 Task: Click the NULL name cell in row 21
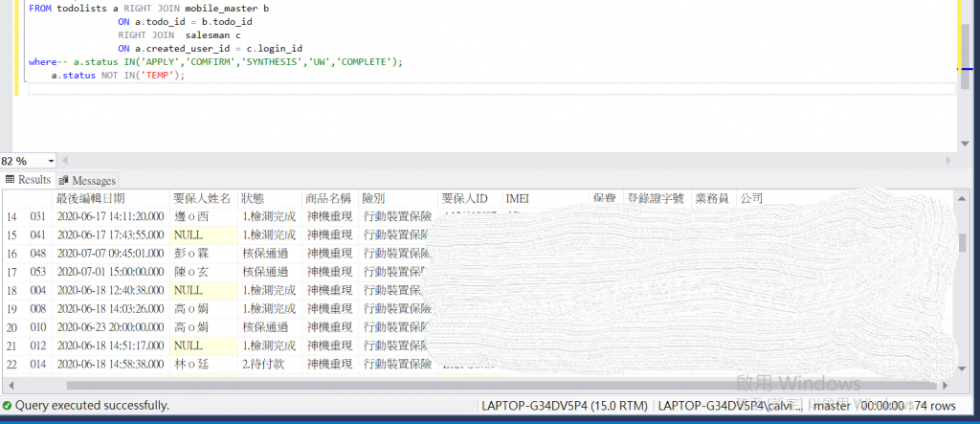pyautogui.click(x=204, y=346)
